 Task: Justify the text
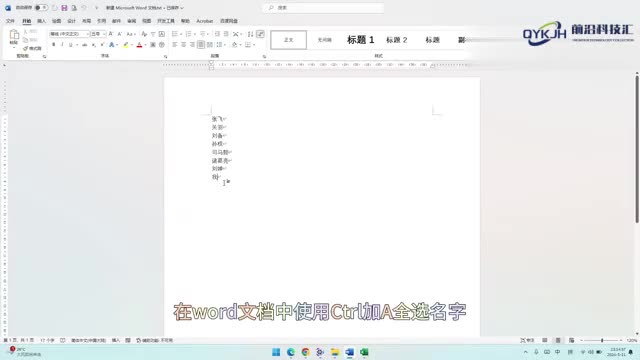(x=201, y=44)
